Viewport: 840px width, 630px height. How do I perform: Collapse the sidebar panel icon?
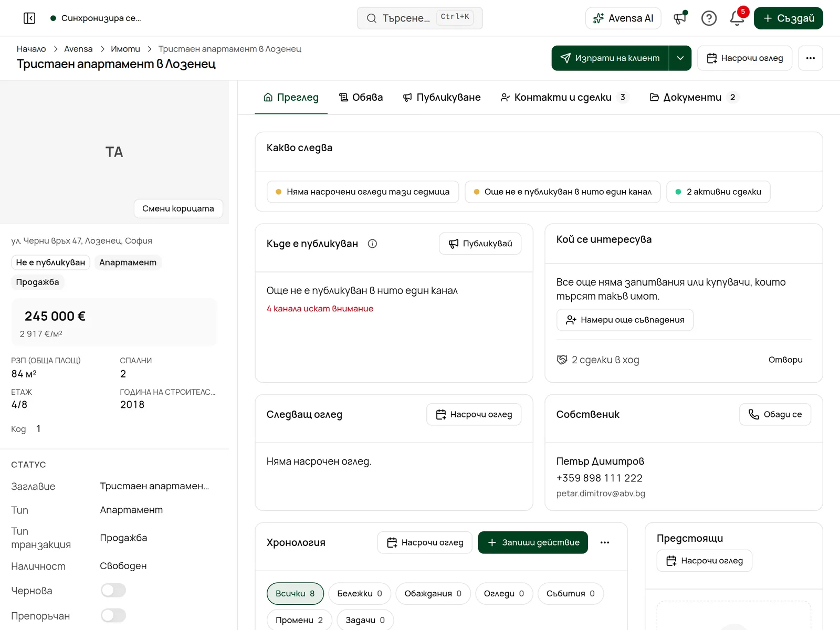pyautogui.click(x=29, y=18)
